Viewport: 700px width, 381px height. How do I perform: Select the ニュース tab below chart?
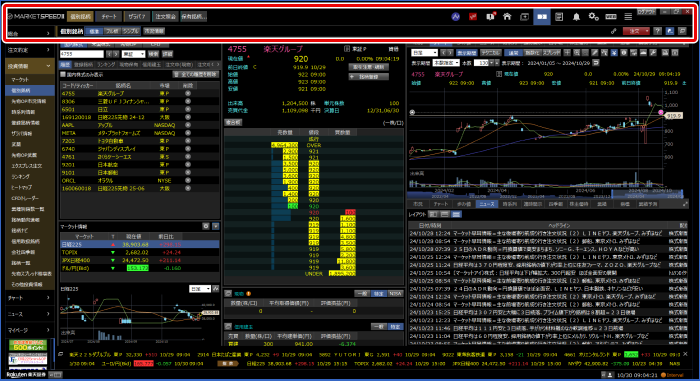click(487, 204)
